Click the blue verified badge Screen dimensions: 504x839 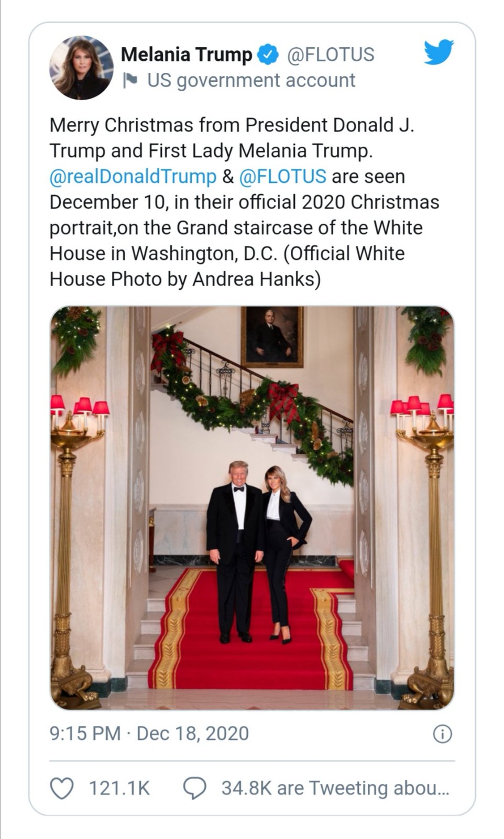[269, 55]
